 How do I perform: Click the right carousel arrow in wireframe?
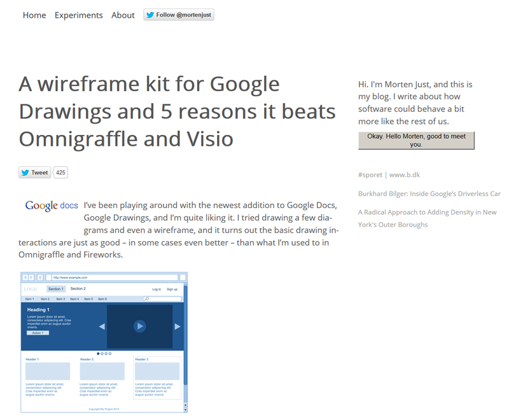click(178, 326)
